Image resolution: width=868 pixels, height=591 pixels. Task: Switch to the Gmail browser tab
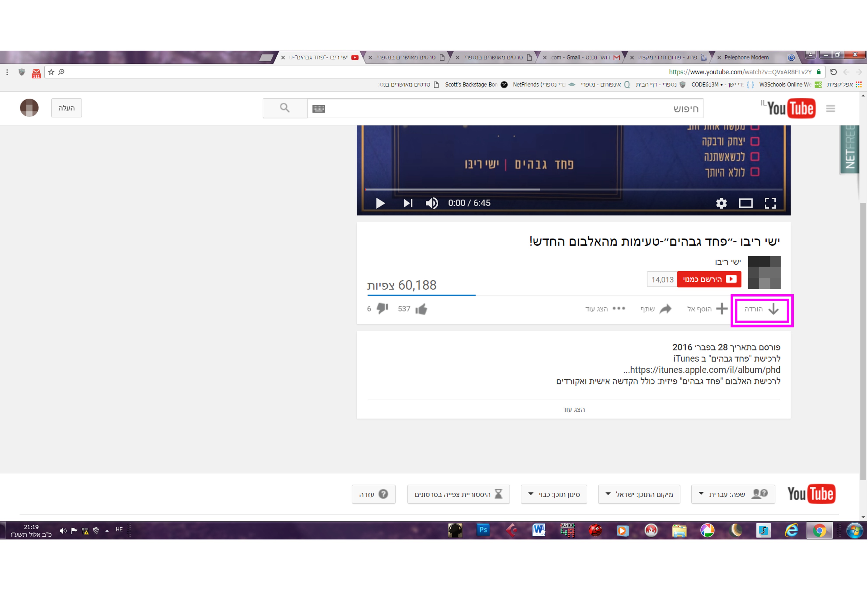click(583, 58)
